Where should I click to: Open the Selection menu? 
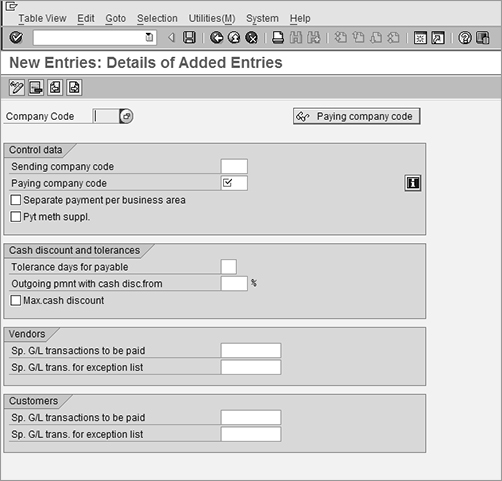[x=157, y=18]
